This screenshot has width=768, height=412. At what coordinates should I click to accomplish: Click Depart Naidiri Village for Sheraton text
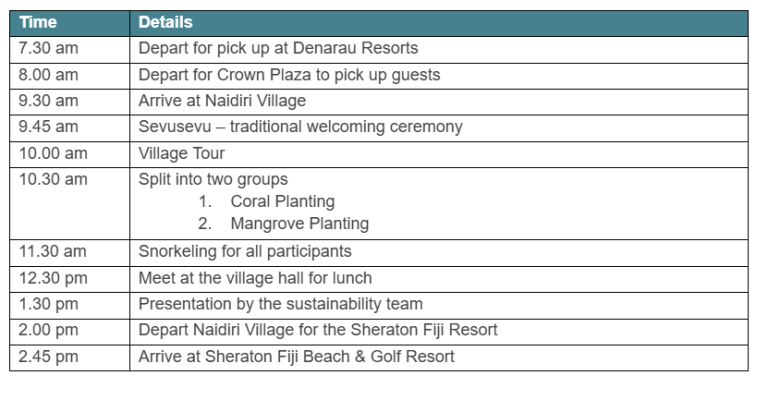pos(318,330)
